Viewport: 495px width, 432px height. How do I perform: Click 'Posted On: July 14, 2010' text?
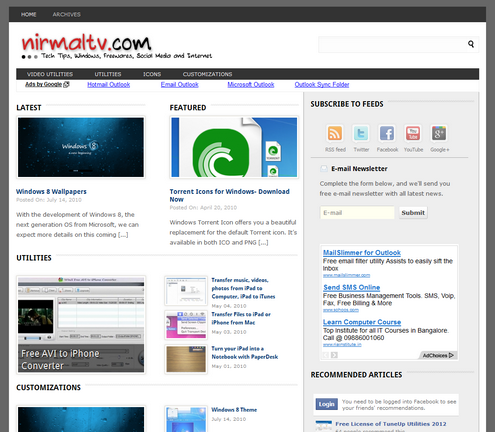point(49,200)
